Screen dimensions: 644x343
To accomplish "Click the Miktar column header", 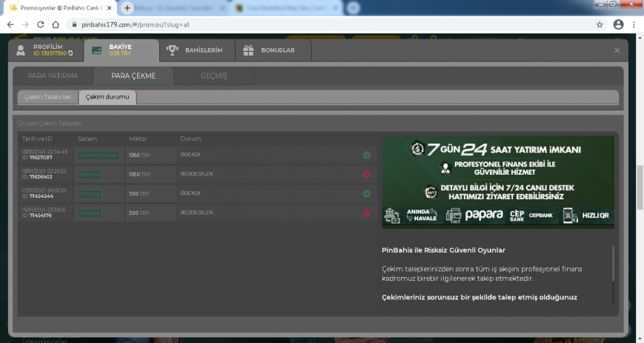I will (x=138, y=139).
